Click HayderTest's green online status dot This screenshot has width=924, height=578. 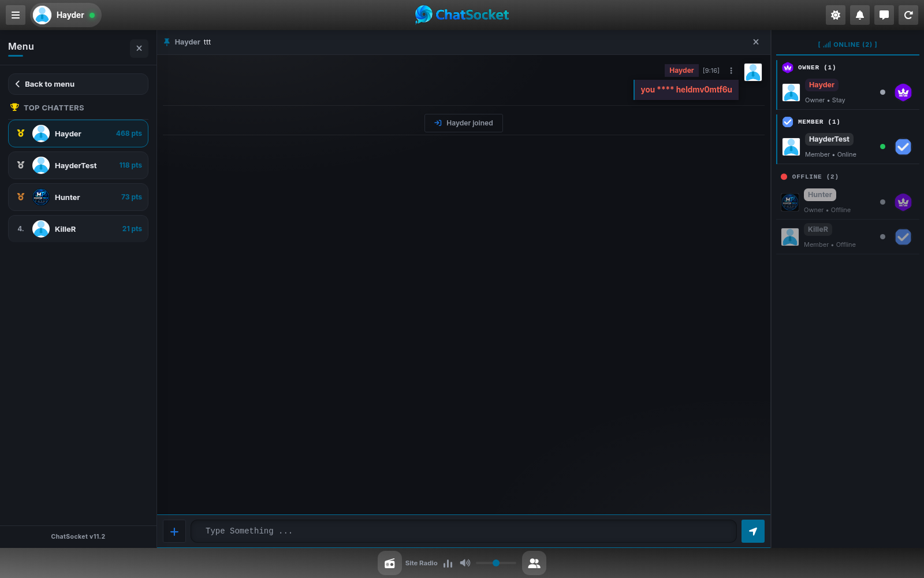click(x=882, y=147)
